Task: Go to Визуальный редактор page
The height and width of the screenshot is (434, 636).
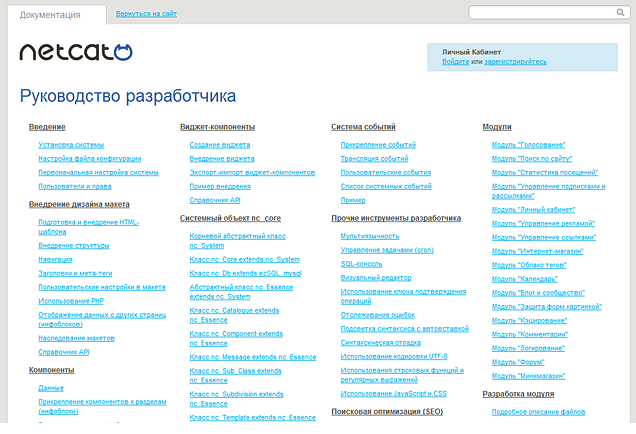Action: tap(376, 278)
